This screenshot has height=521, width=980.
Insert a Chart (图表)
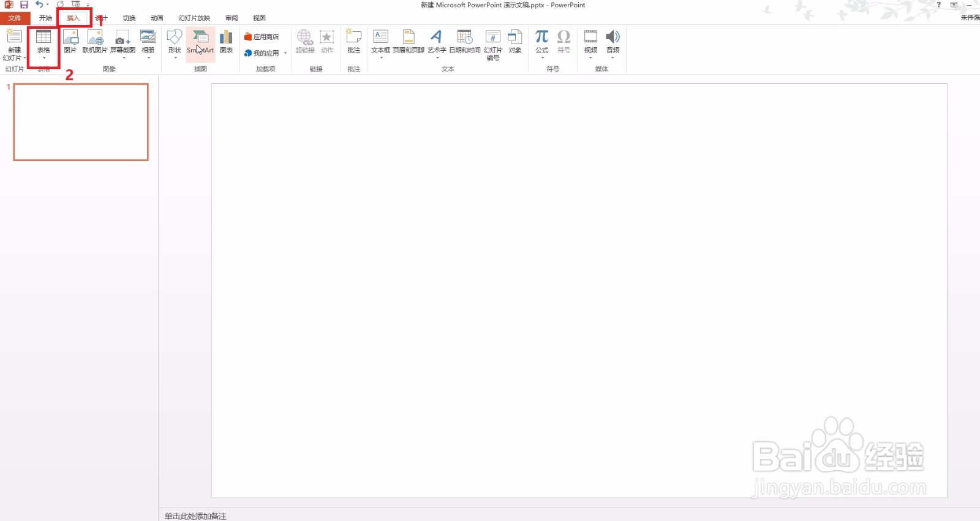click(x=226, y=41)
